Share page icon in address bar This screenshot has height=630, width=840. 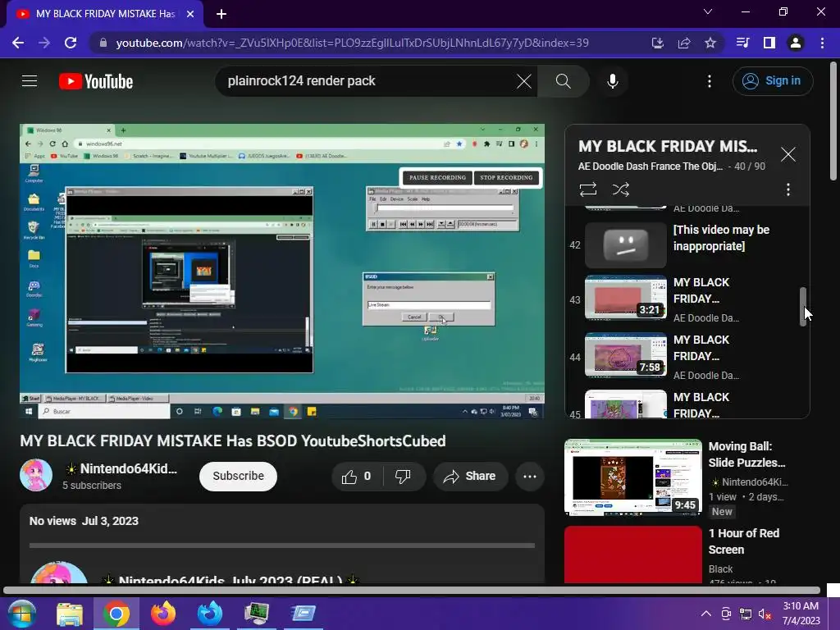683,43
